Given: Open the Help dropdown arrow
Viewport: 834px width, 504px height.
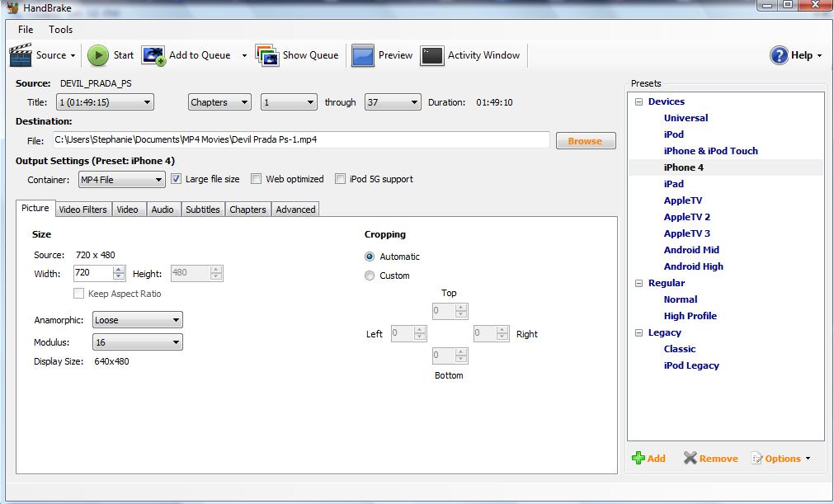Looking at the screenshot, I should (820, 56).
